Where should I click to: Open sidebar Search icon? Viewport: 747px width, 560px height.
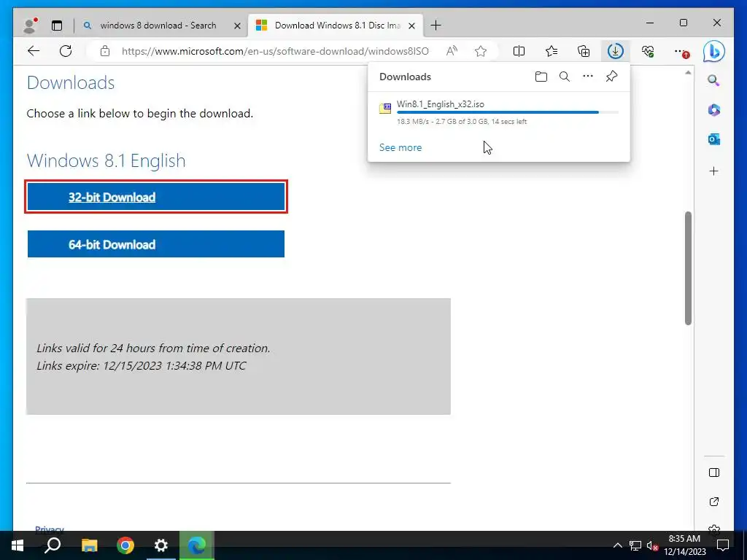[x=713, y=80]
